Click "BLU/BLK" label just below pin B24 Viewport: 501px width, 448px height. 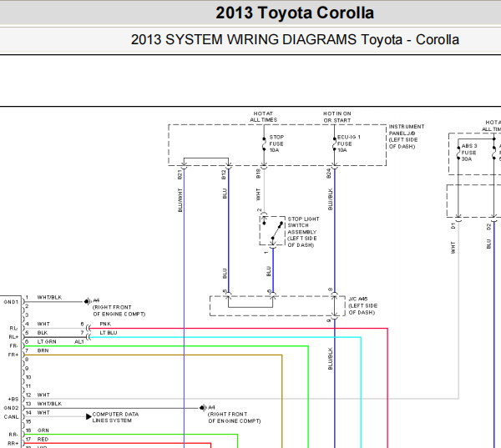(x=331, y=199)
